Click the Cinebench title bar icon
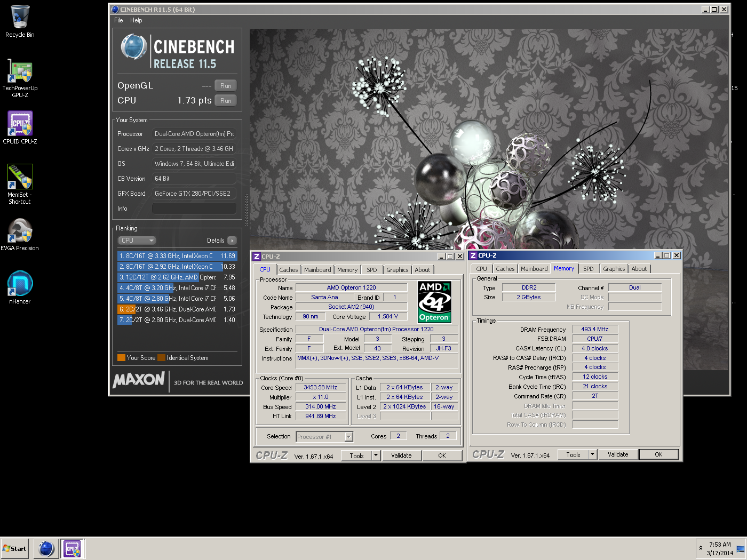This screenshot has height=560, width=747. pyautogui.click(x=115, y=10)
